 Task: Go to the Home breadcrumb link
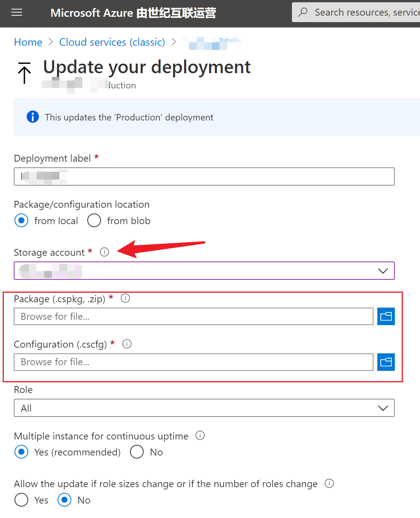coord(28,42)
